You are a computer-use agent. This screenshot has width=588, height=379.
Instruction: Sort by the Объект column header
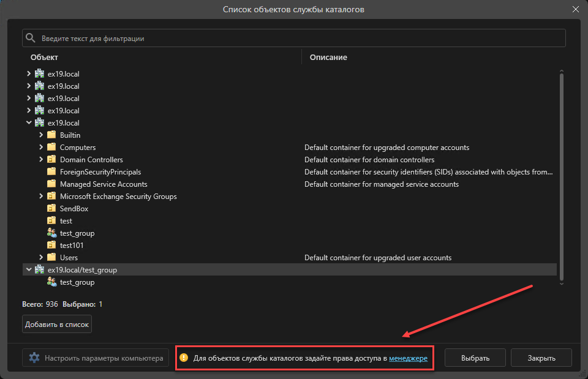[44, 58]
